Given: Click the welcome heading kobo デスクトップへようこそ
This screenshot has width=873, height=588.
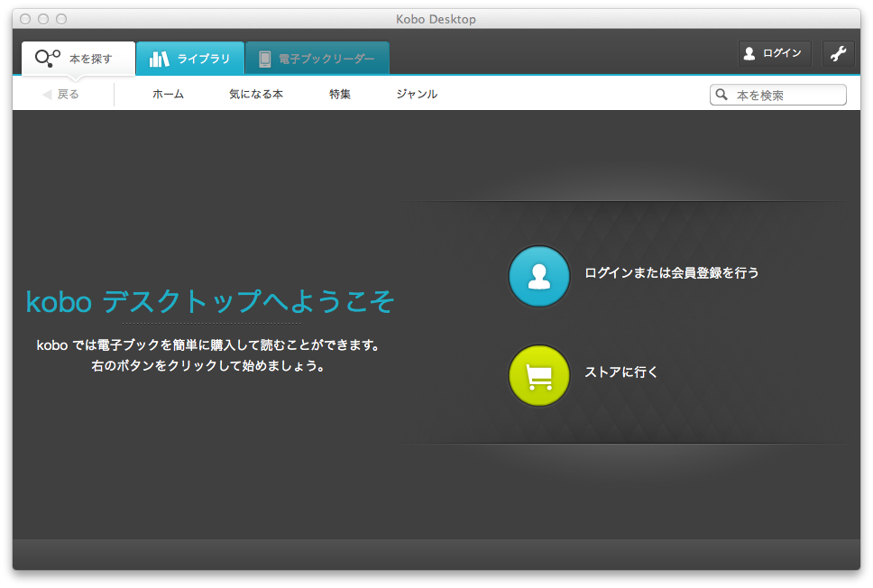Looking at the screenshot, I should (x=210, y=302).
